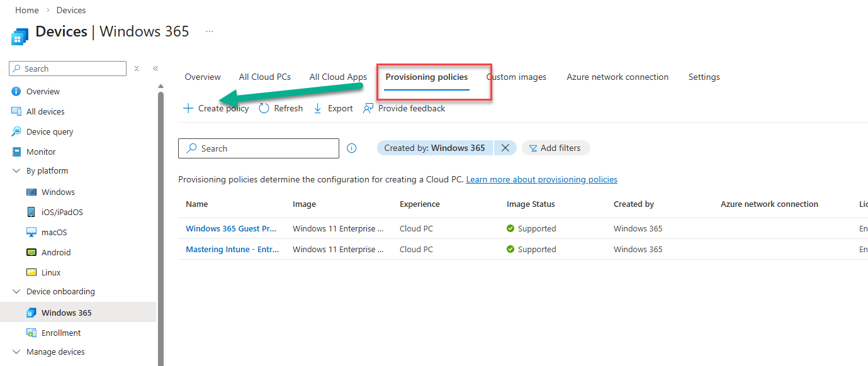The image size is (868, 366).
Task: Open Device query in sidebar
Action: point(50,131)
